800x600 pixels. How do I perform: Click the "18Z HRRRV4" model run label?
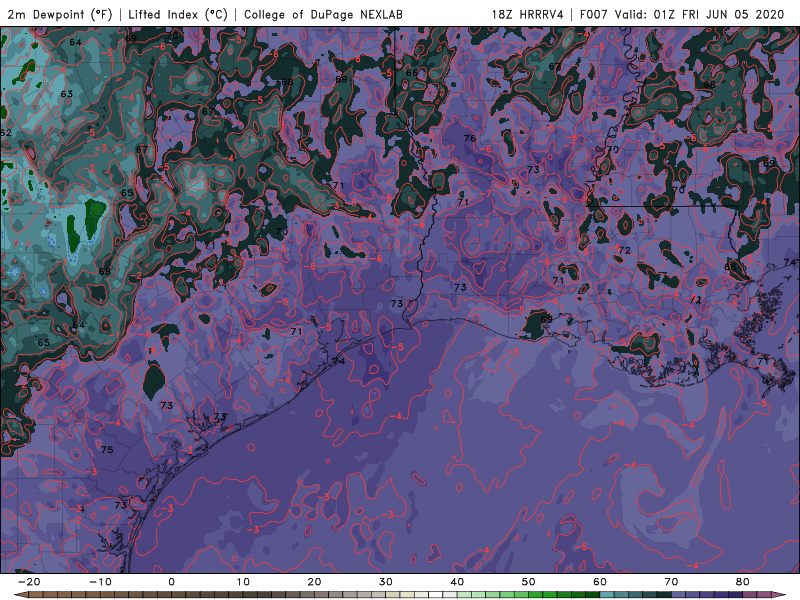(527, 14)
